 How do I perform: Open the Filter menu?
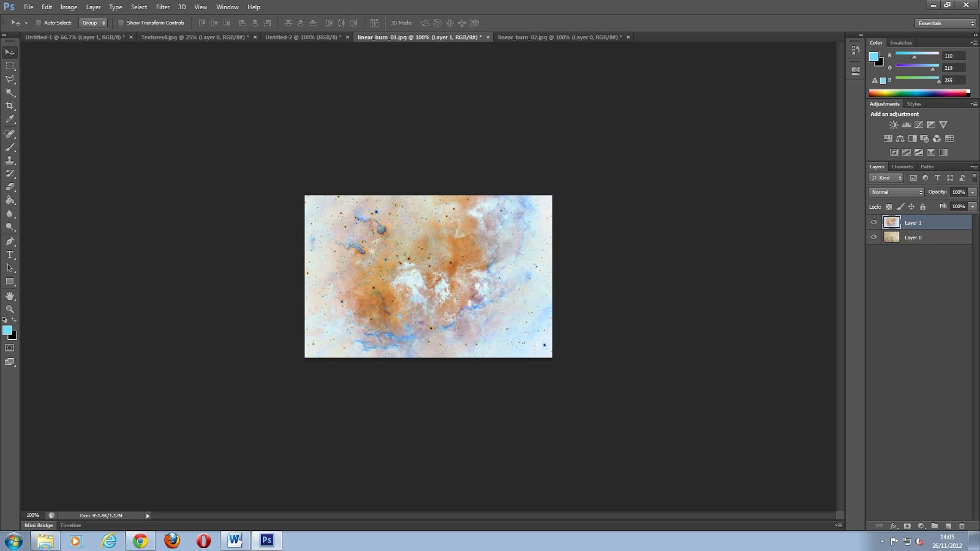coord(162,7)
